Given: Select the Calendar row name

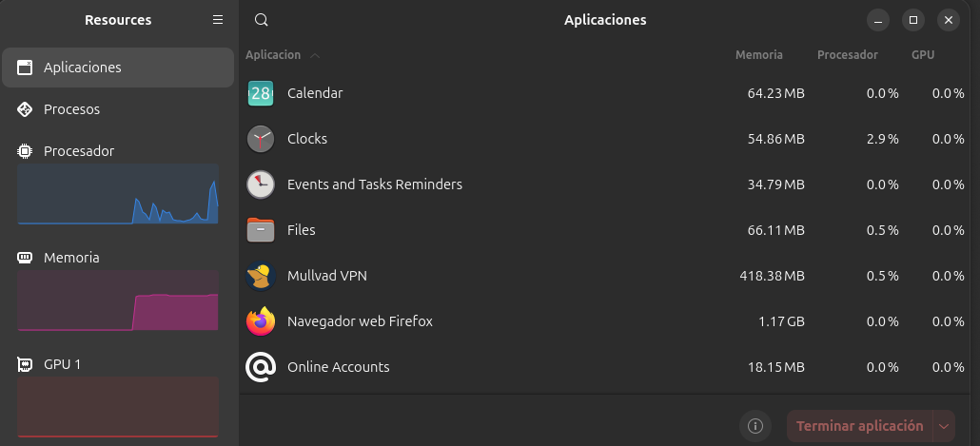Looking at the screenshot, I should click(315, 93).
